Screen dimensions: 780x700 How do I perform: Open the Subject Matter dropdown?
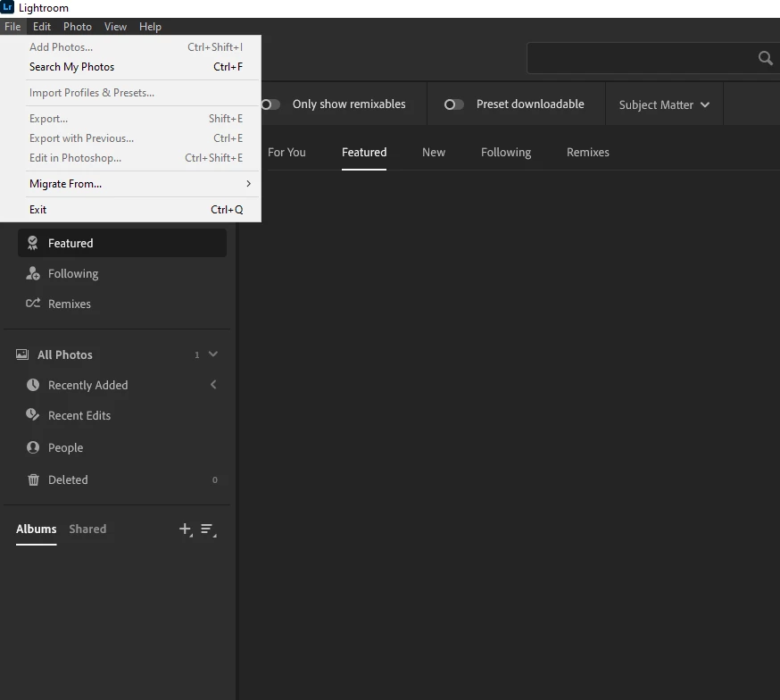[x=664, y=104]
